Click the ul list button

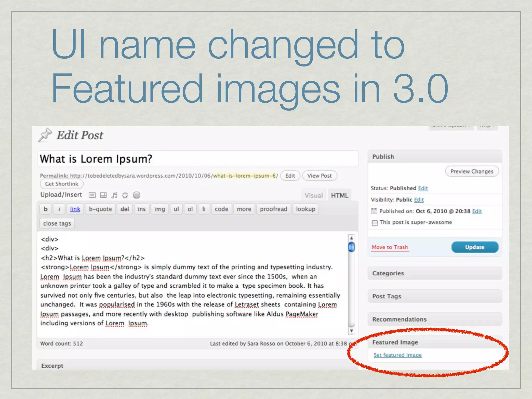[x=176, y=209]
